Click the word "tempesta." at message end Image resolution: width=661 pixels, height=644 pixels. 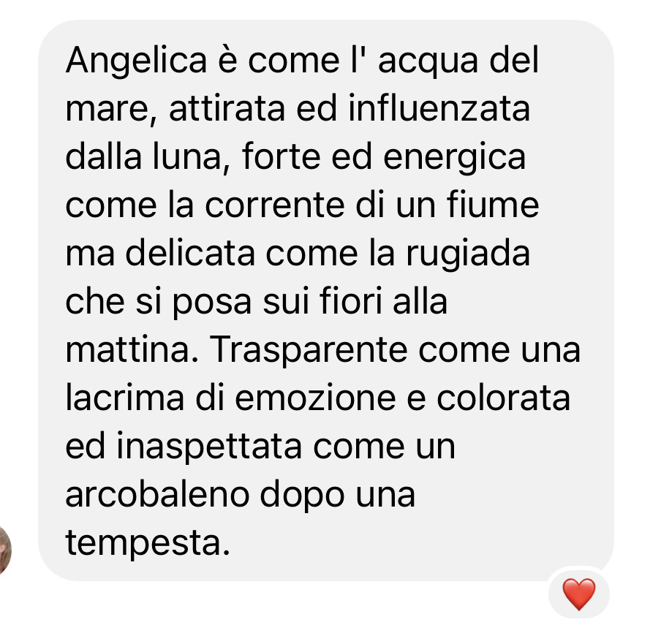[x=148, y=544]
